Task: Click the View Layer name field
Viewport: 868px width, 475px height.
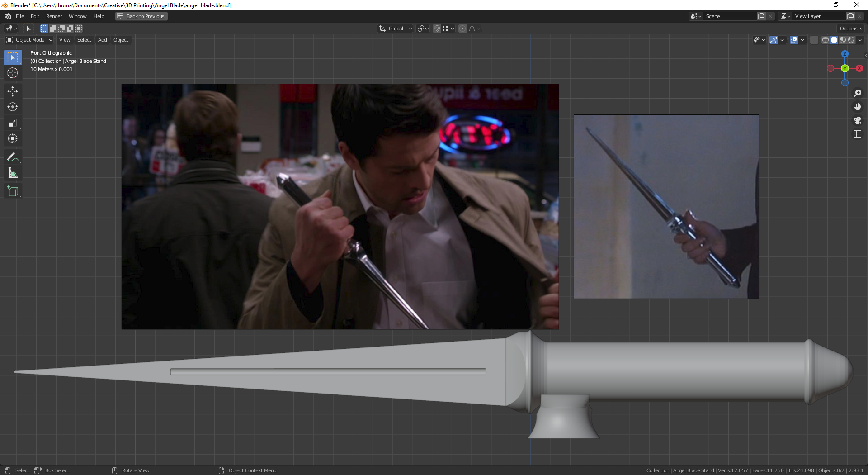Action: point(819,16)
